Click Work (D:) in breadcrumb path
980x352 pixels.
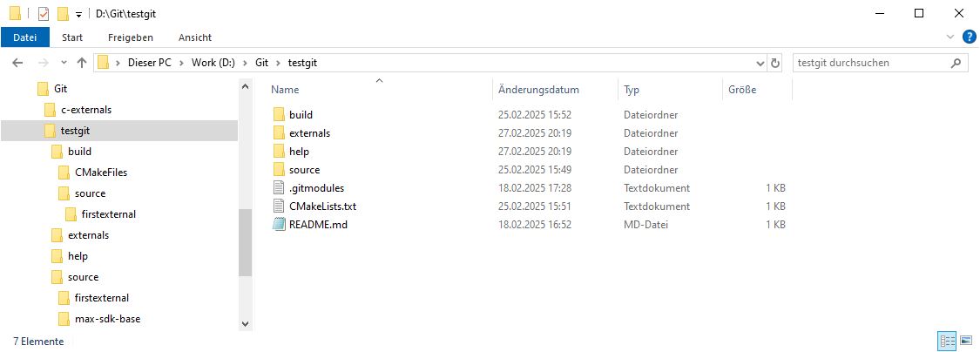pos(213,63)
